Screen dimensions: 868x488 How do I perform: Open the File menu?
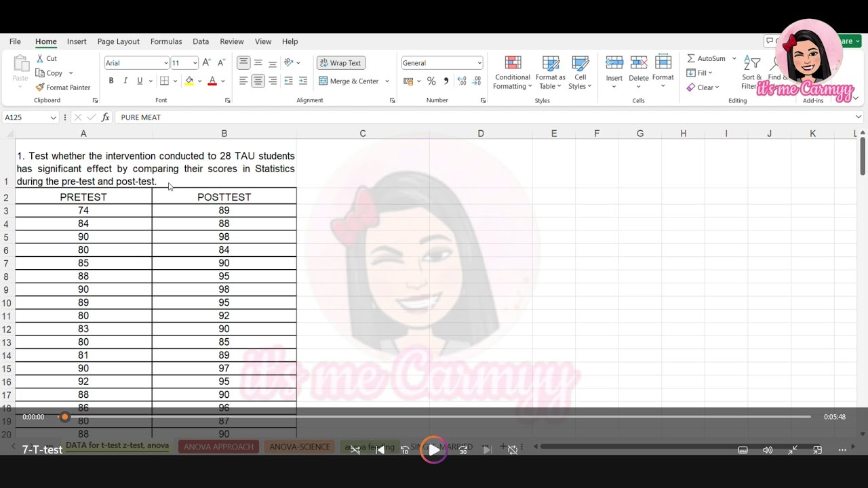[x=15, y=41]
